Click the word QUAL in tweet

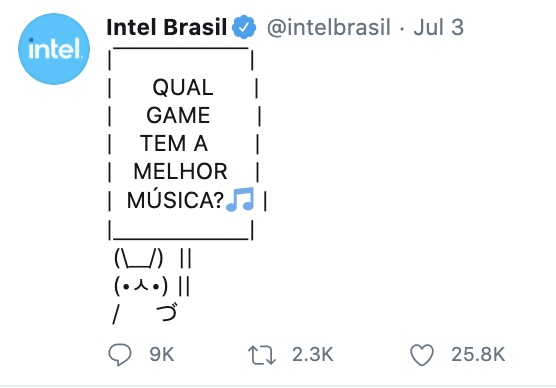coord(183,87)
